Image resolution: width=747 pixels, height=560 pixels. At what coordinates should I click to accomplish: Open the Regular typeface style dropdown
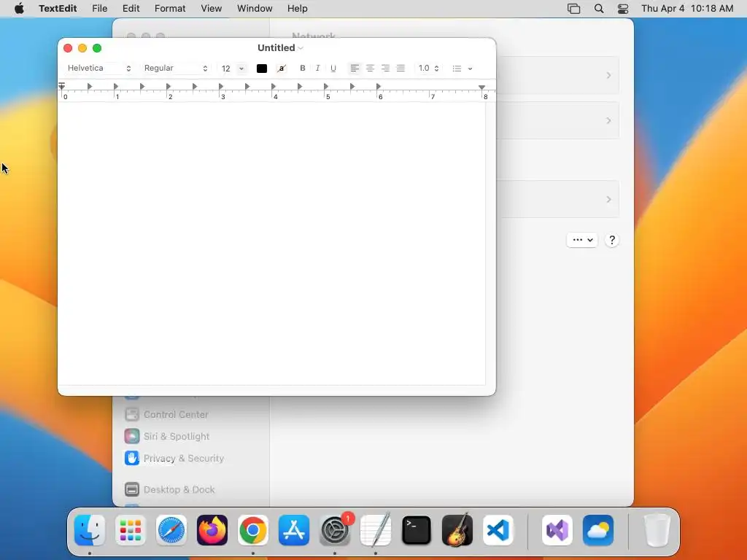click(176, 68)
